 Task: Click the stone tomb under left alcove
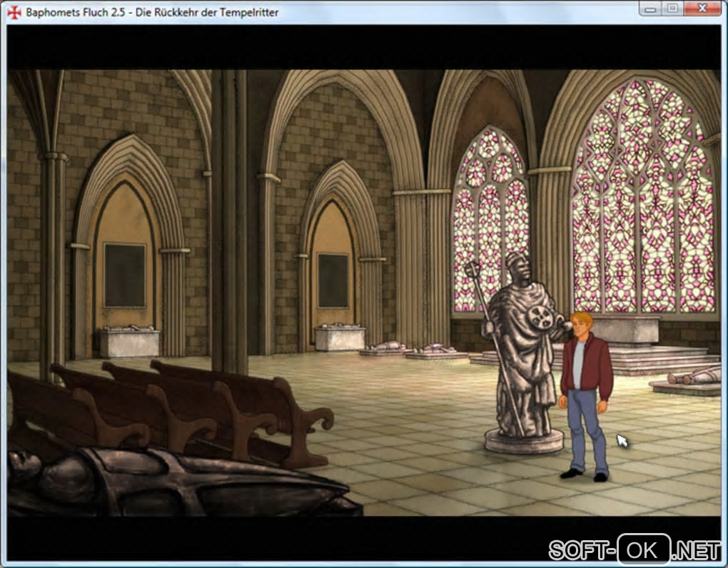point(129,341)
